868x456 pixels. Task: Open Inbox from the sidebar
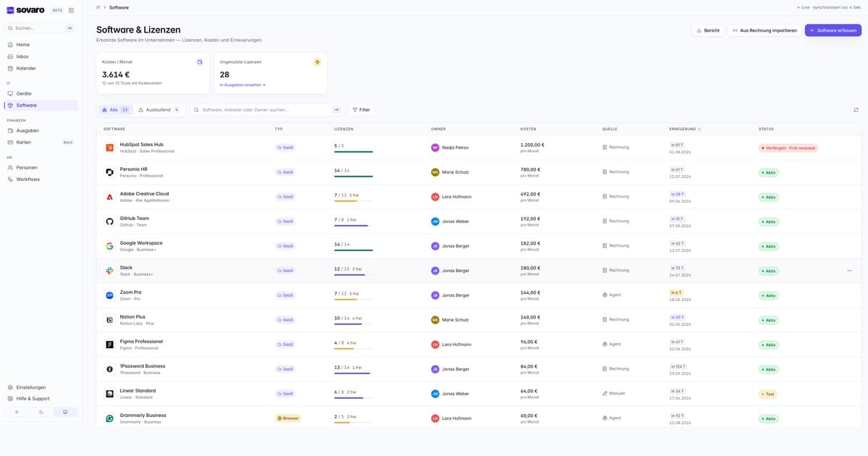pos(41,56)
